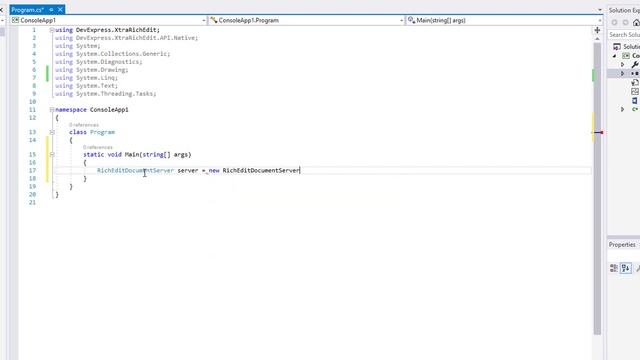Image resolution: width=640 pixels, height=360 pixels.
Task: Click 0 references above Main method
Action: click(x=98, y=147)
